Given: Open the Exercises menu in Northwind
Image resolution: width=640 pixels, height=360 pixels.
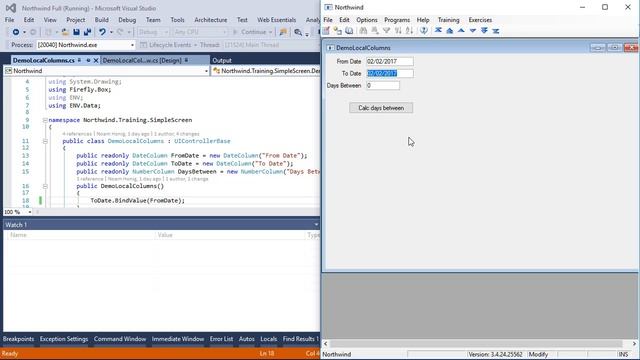Looking at the screenshot, I should point(480,20).
